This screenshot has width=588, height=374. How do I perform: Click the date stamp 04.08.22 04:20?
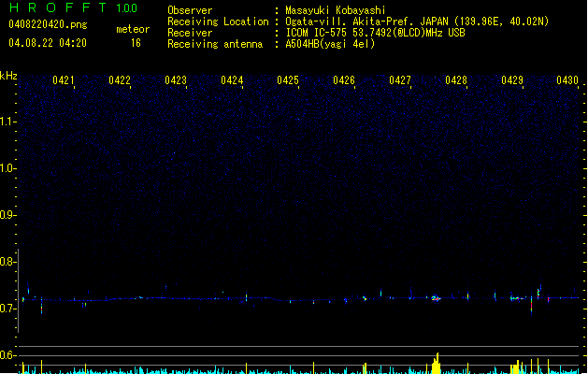coord(48,43)
